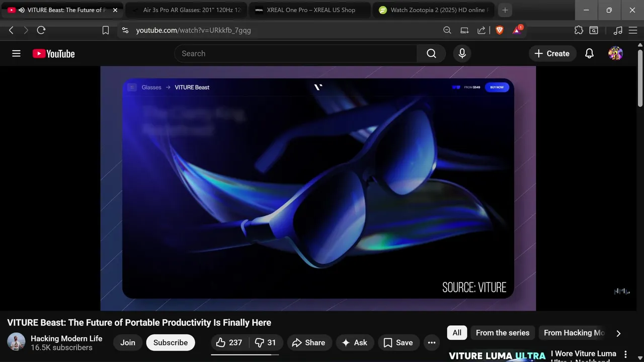This screenshot has width=644, height=362.
Task: Open the Viture Luma Ultra video thumbnail
Action: coord(497,355)
